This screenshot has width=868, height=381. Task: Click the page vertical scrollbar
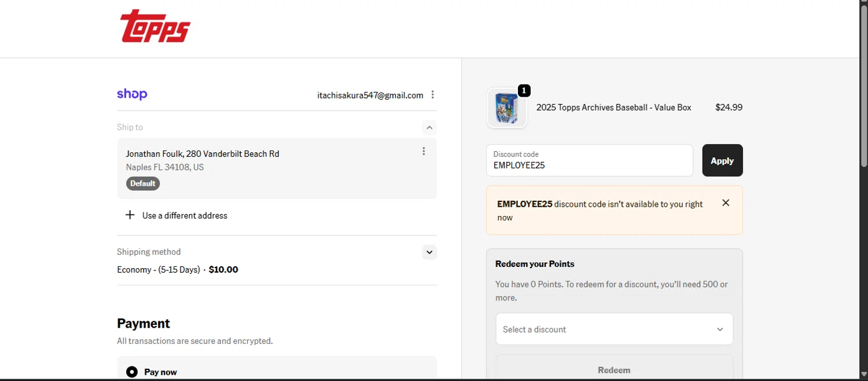pos(863,174)
